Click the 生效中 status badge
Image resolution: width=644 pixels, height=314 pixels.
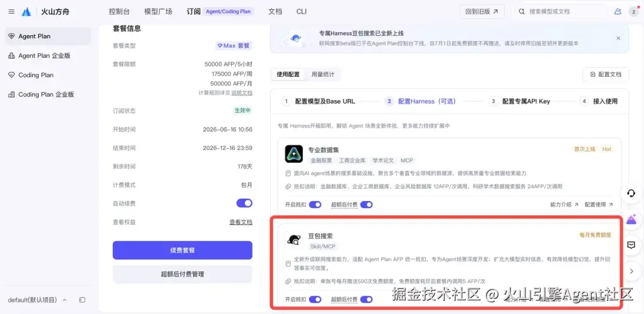242,110
